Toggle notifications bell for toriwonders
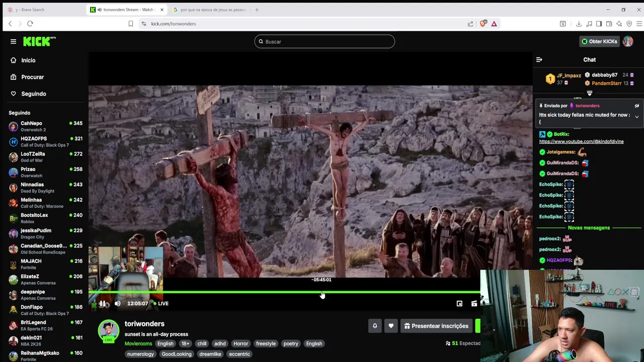The width and height of the screenshot is (644, 362). tap(375, 326)
